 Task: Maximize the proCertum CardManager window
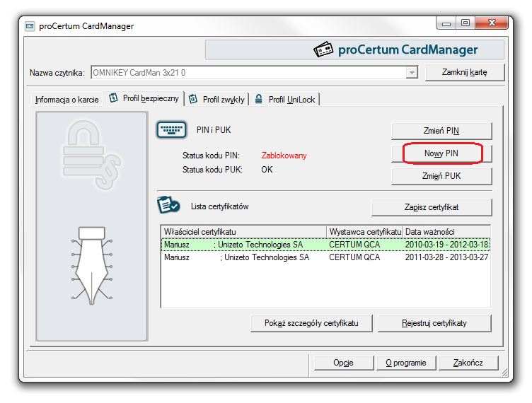(x=466, y=23)
